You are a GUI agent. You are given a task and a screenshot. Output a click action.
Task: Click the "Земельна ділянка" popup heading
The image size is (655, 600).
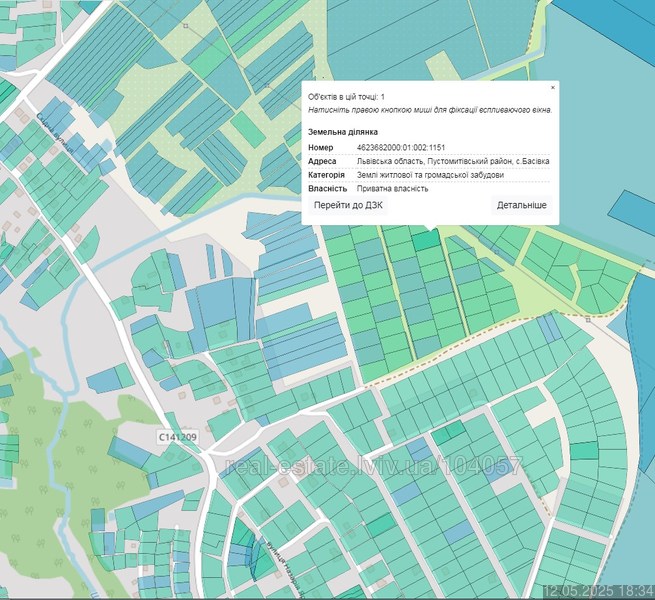pos(343,132)
